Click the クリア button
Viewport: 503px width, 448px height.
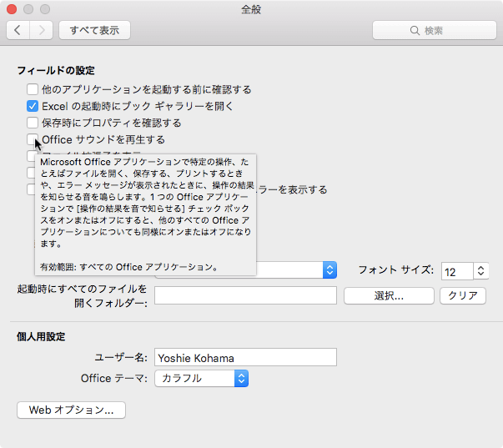click(x=463, y=295)
